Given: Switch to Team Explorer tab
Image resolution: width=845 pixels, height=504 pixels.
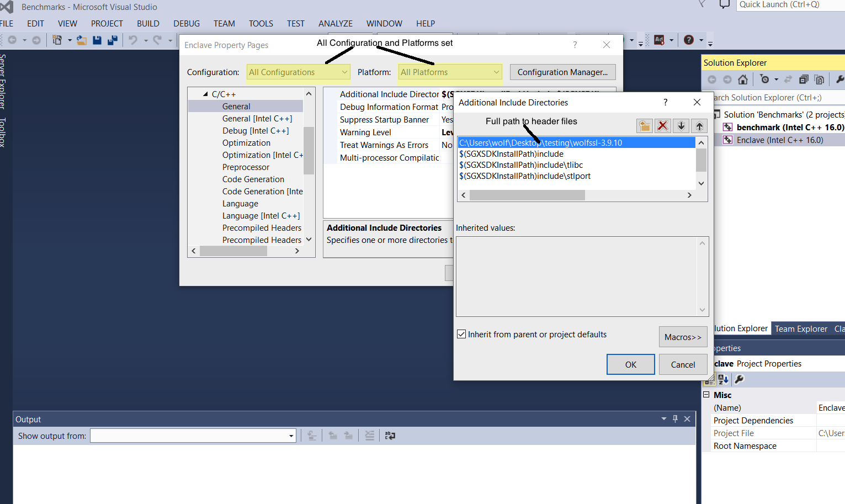Looking at the screenshot, I should (x=801, y=328).
